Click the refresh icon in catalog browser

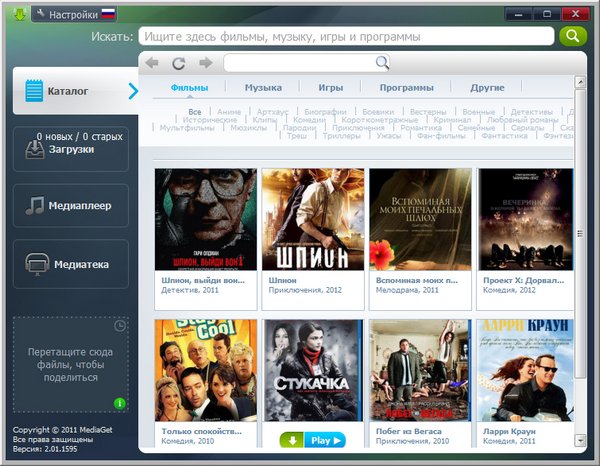pos(179,63)
